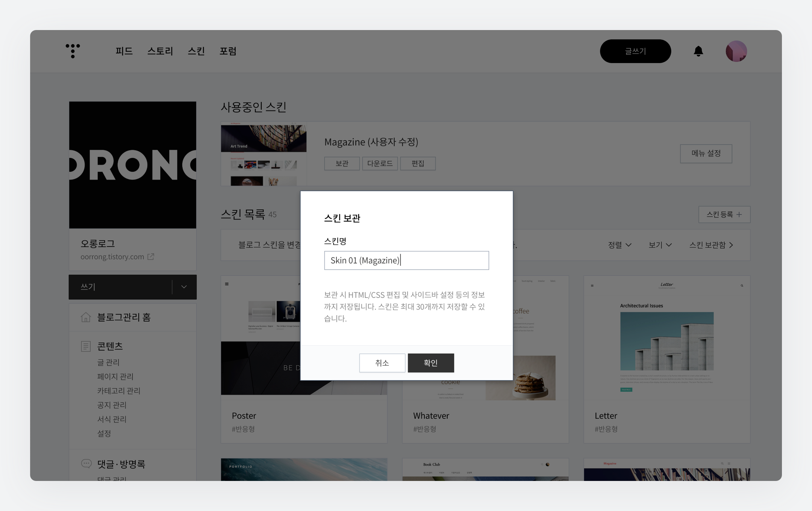This screenshot has width=812, height=511.
Task: Click the speech bubble icon beside 댓글·방명록
Action: pyautogui.click(x=86, y=464)
